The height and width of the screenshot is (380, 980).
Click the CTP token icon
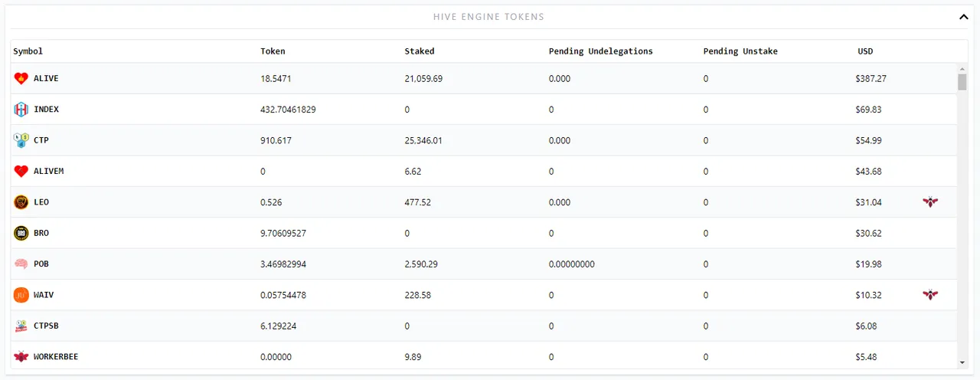click(21, 140)
